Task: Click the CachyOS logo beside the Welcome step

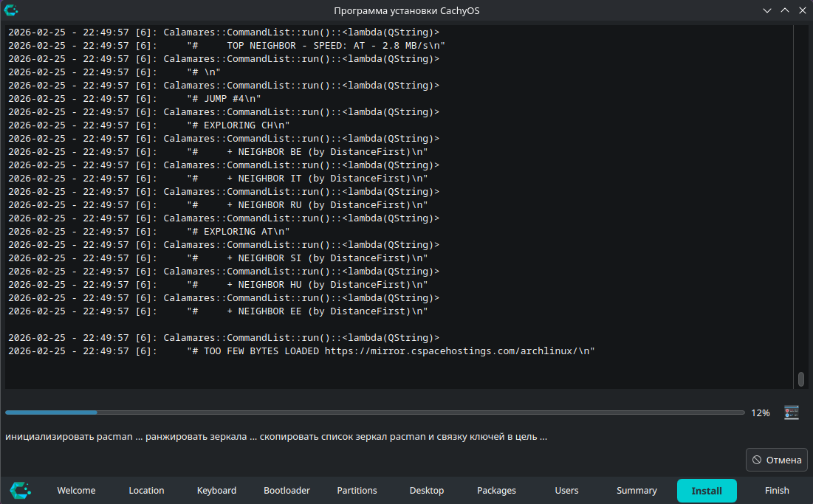Action: coord(21,490)
